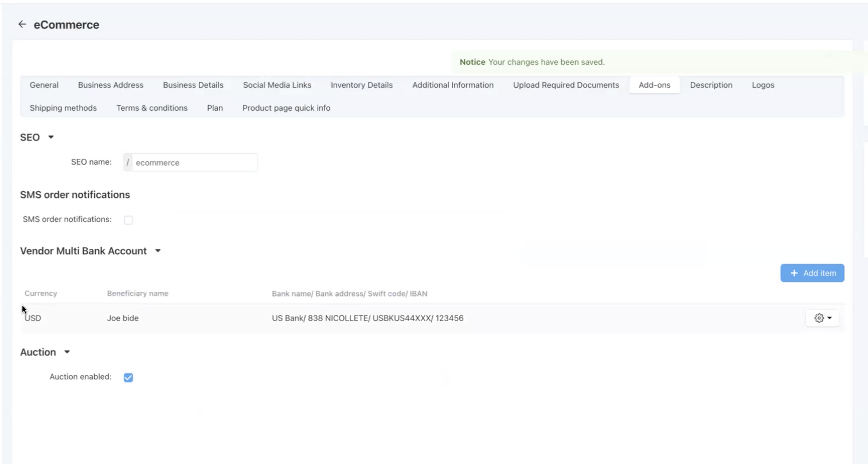Open Product page quick info tab

point(286,108)
